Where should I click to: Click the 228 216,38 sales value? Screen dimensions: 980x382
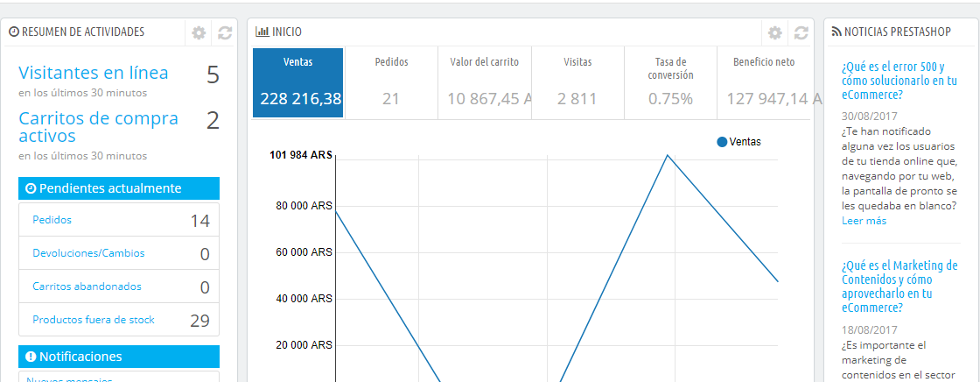(301, 98)
